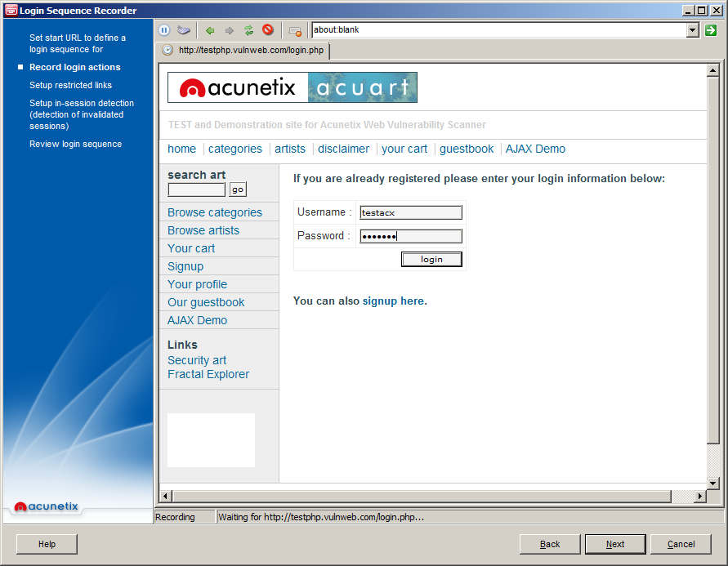
Task: Open the Fractal Explorer link
Action: (208, 374)
